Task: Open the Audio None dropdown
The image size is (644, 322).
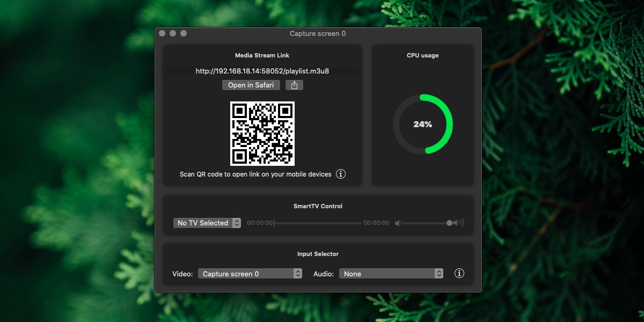Action: point(391,274)
